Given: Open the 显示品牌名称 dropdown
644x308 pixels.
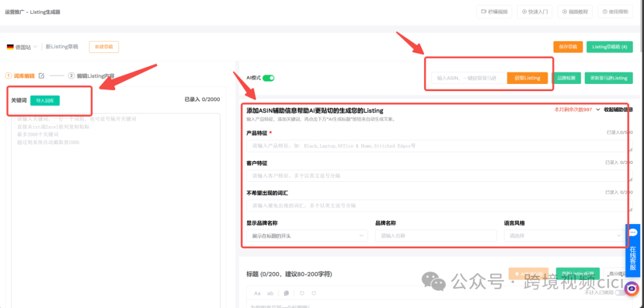Looking at the screenshot, I should (x=307, y=236).
